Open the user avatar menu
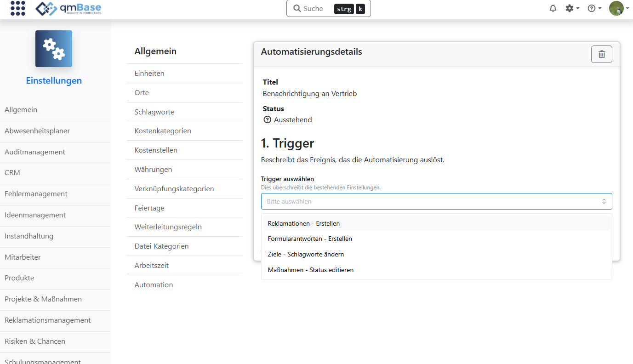The height and width of the screenshot is (364, 633). pos(618,8)
